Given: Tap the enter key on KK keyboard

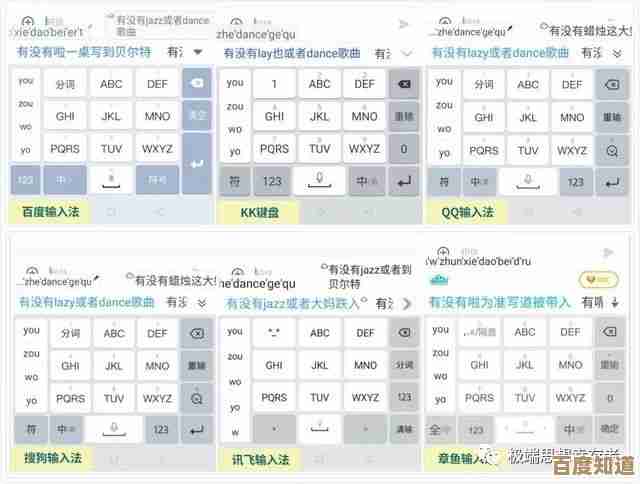Looking at the screenshot, I should (x=404, y=181).
